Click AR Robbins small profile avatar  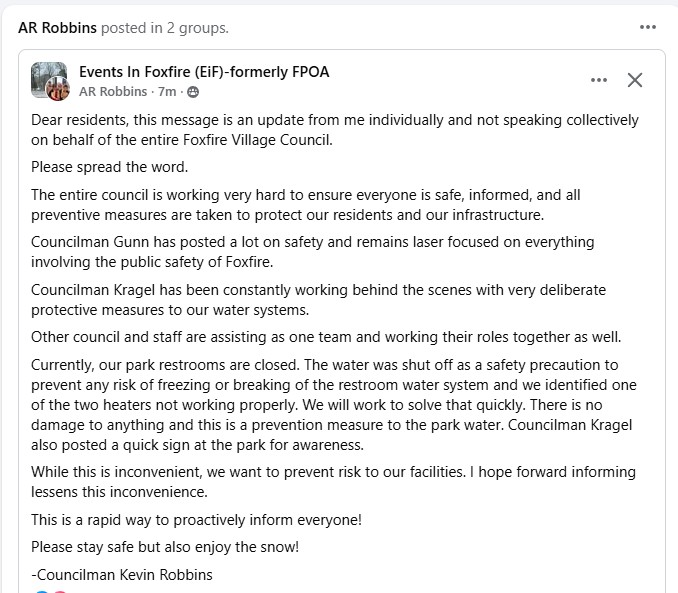click(x=58, y=91)
